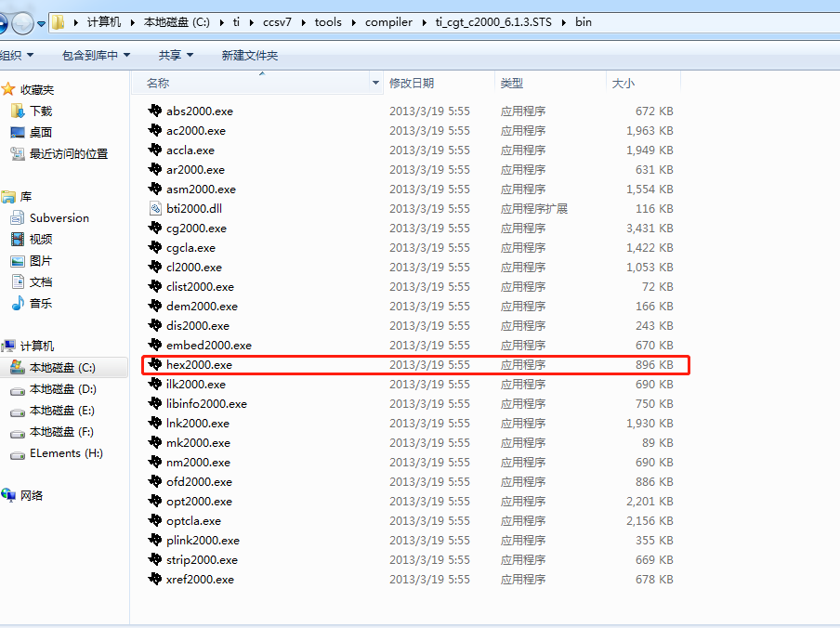Click the dem2000.exe file icon
The width and height of the screenshot is (840, 628).
pyautogui.click(x=155, y=306)
